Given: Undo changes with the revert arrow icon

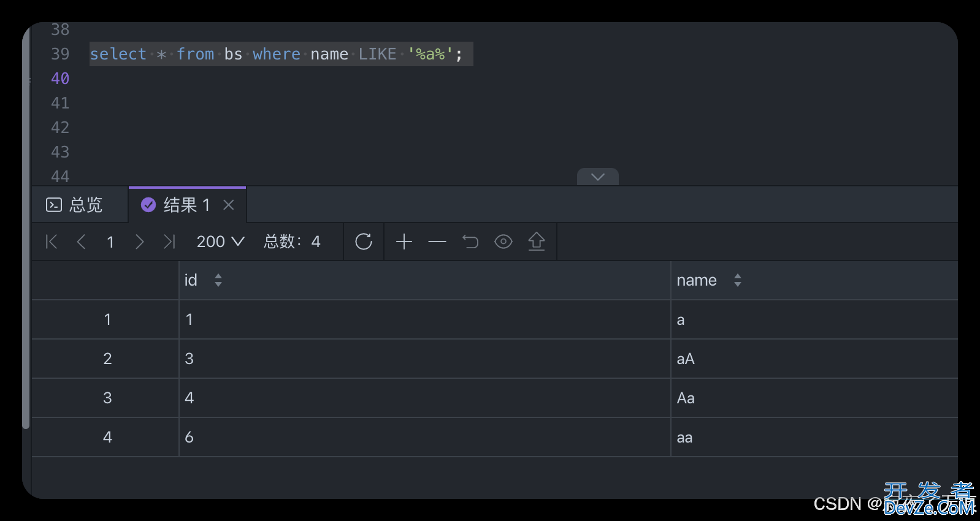Looking at the screenshot, I should [x=470, y=241].
